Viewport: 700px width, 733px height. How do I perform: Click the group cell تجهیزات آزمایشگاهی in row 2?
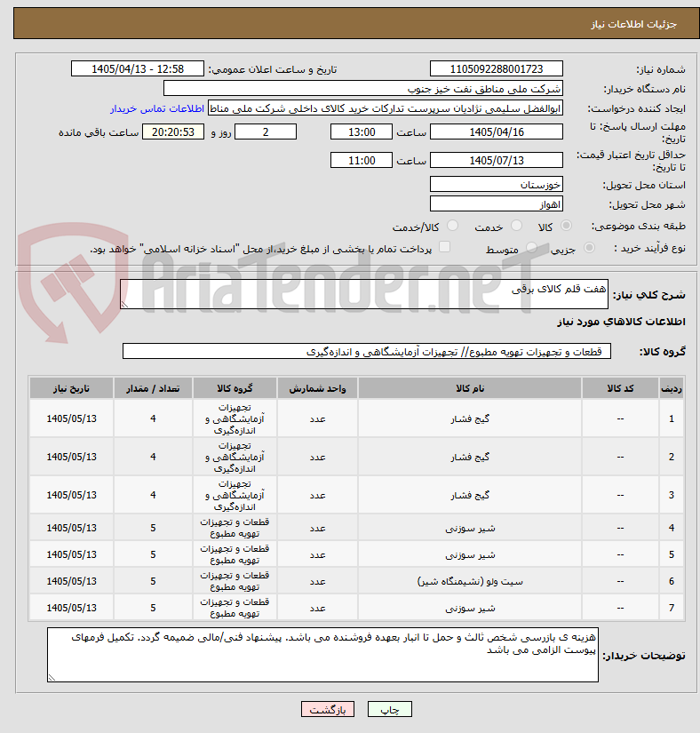click(x=235, y=458)
